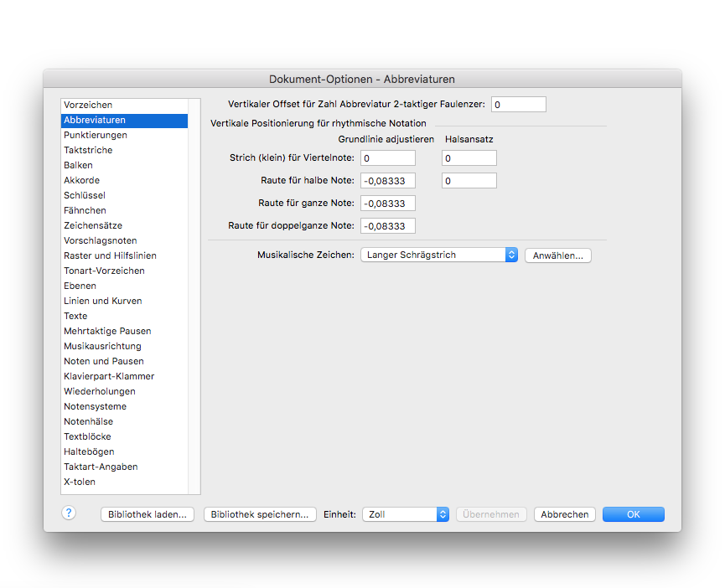Click Grundlinie field for Strich Viertelnote
Viewport: 725px width, 588px height.
point(387,158)
